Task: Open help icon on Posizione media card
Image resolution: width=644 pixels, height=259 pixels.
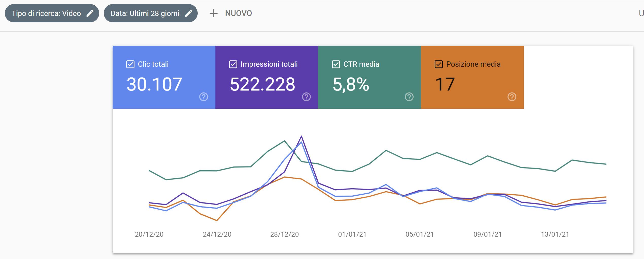Action: (512, 97)
